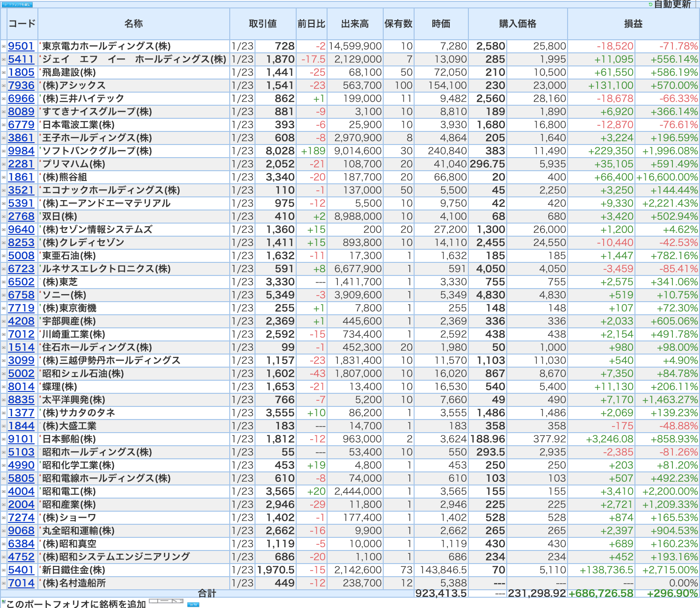The height and width of the screenshot is (608, 700).
Task: Click the 出来高 column header
Action: pos(355,24)
